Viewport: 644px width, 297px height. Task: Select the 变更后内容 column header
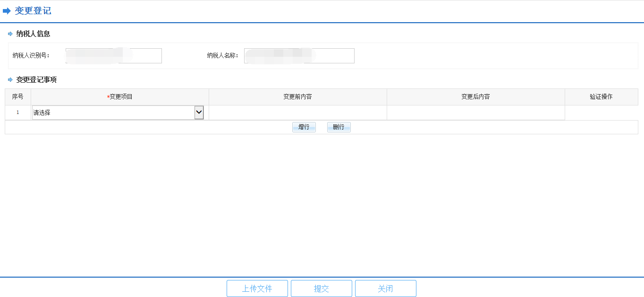tap(475, 96)
